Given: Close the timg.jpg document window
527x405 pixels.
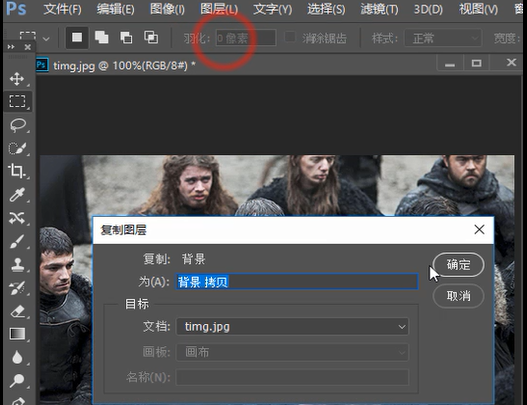Looking at the screenshot, I should (511, 63).
